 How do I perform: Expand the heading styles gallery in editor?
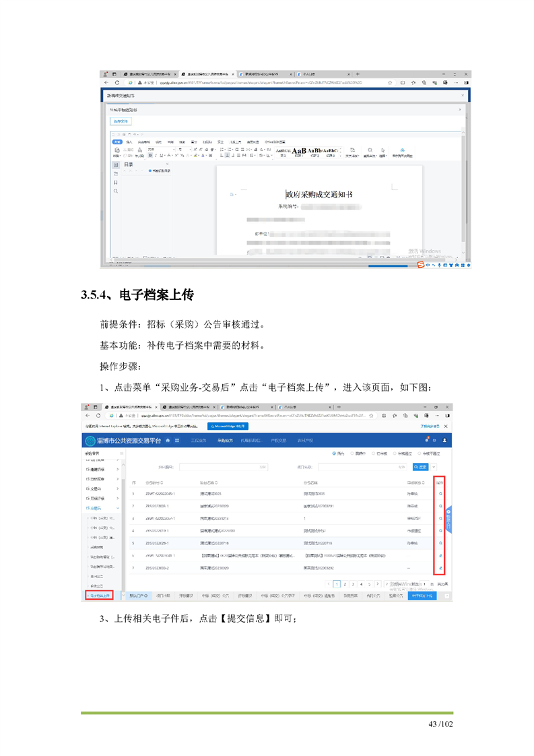pyautogui.click(x=341, y=151)
